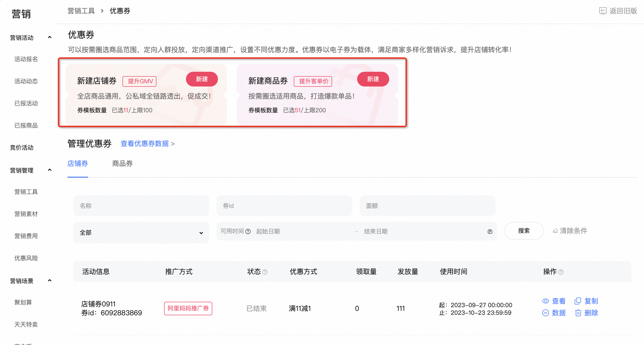Click 活动信息 column header

pos(96,272)
